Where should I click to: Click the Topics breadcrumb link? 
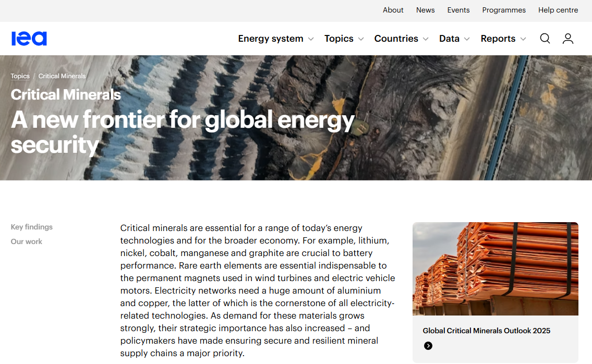pyautogui.click(x=20, y=76)
